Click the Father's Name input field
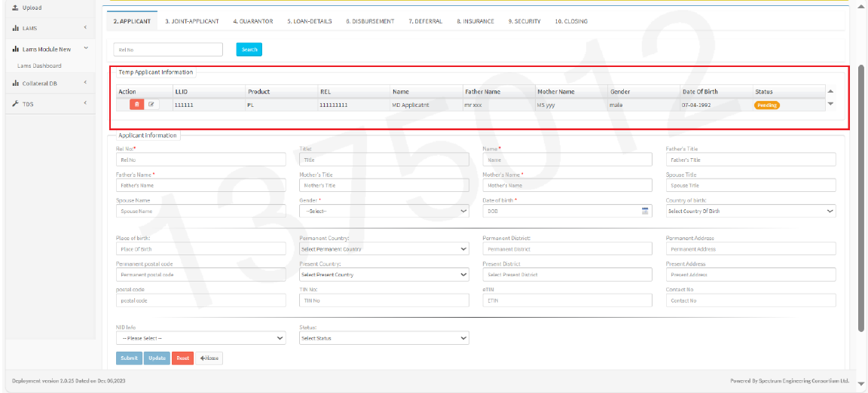The image size is (868, 393). (200, 185)
